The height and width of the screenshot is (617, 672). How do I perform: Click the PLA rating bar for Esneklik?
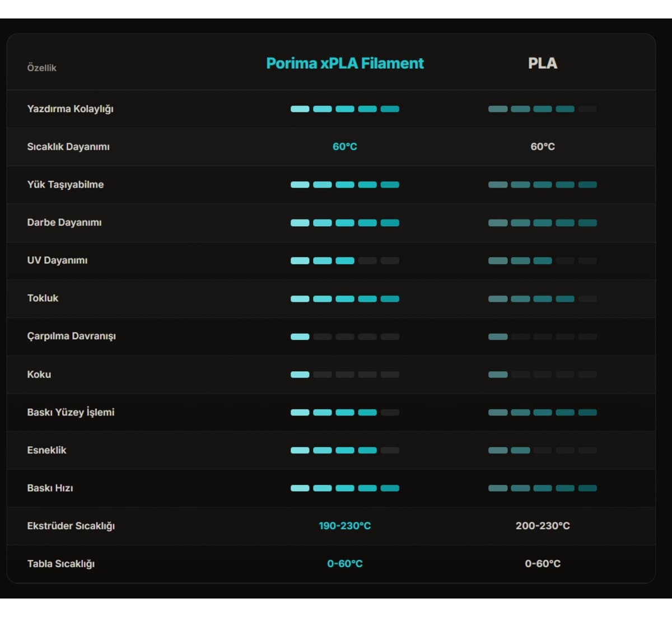pos(543,450)
